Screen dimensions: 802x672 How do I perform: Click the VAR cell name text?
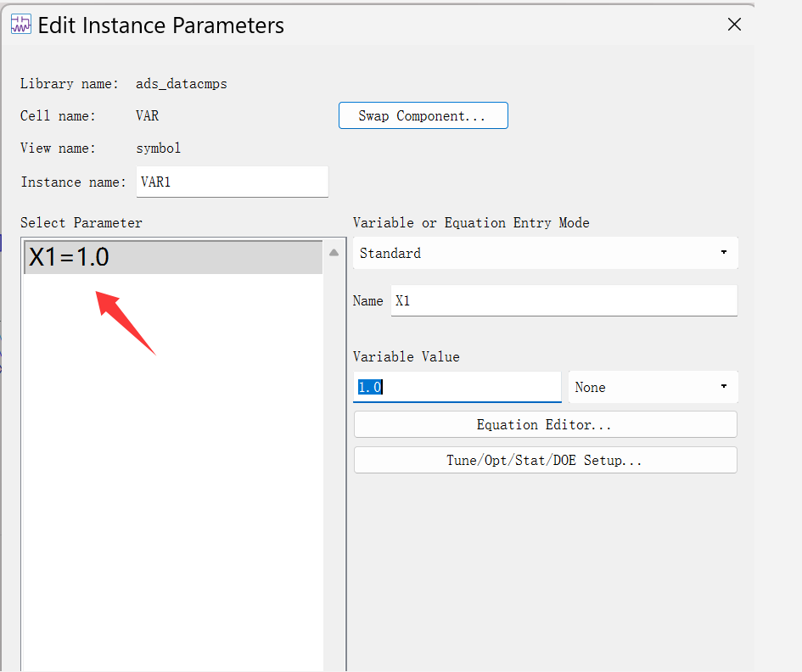147,115
